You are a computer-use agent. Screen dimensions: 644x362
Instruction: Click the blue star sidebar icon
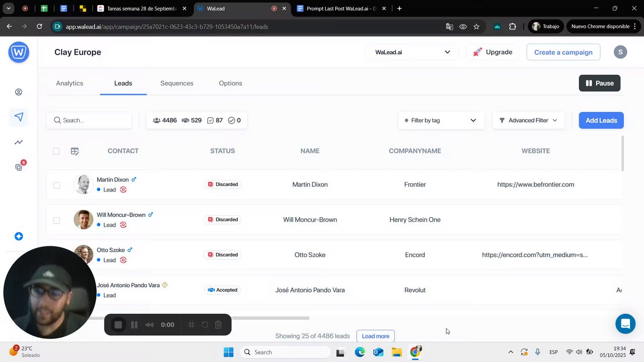click(19, 236)
